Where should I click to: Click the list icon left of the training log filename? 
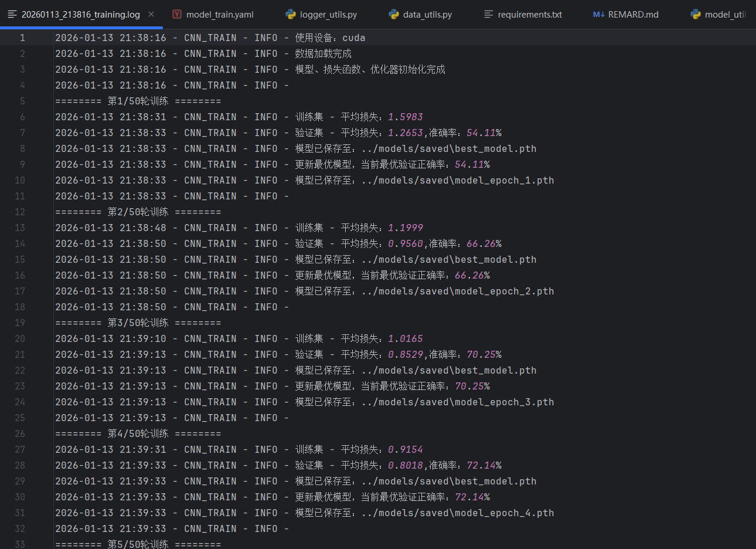tap(11, 14)
